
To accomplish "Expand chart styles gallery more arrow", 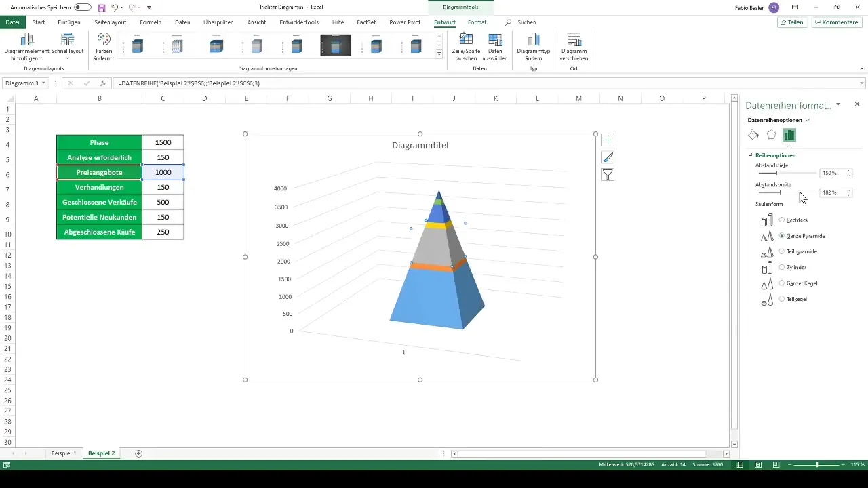I will tap(439, 54).
